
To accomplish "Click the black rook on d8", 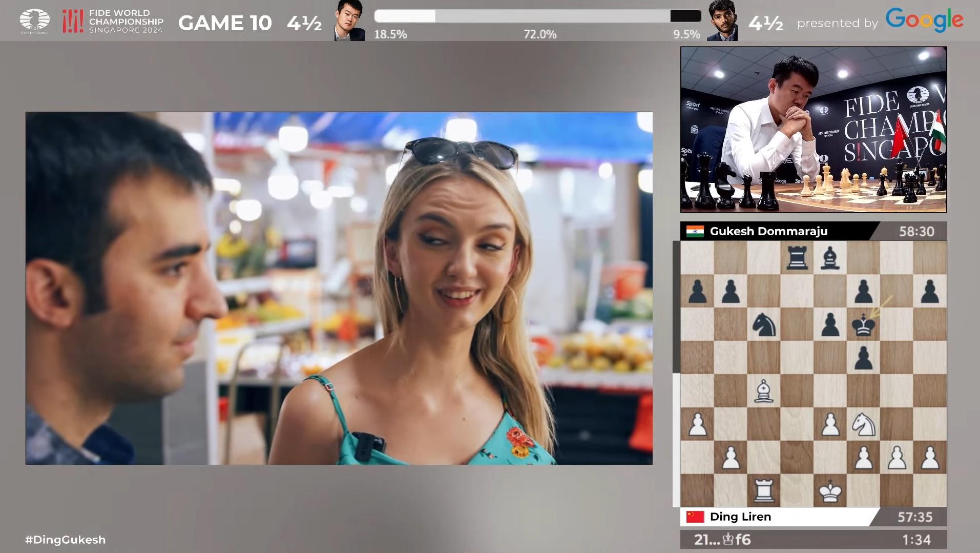I will point(797,258).
